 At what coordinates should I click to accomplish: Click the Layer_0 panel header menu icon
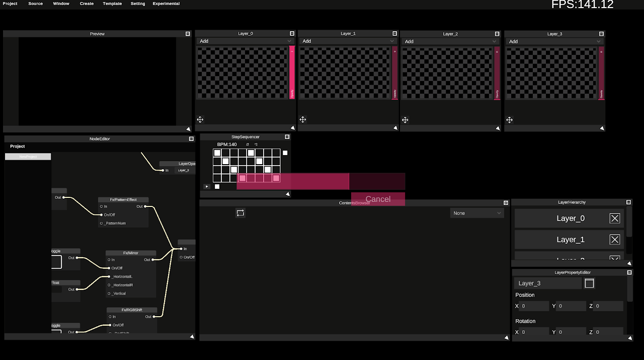(292, 33)
